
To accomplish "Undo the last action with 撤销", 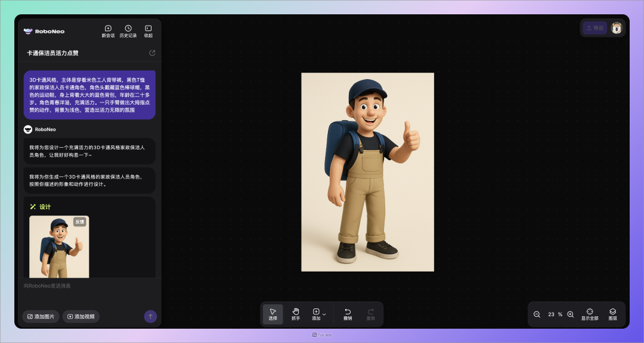I will point(348,314).
